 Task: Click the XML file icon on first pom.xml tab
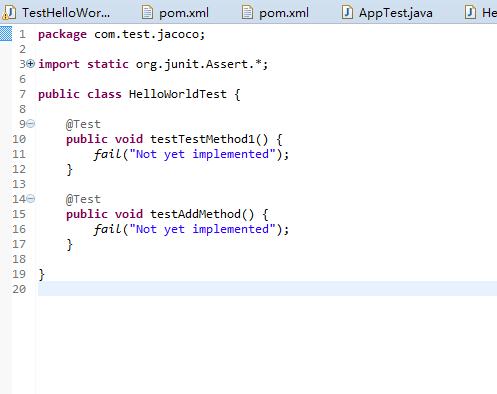pos(147,13)
